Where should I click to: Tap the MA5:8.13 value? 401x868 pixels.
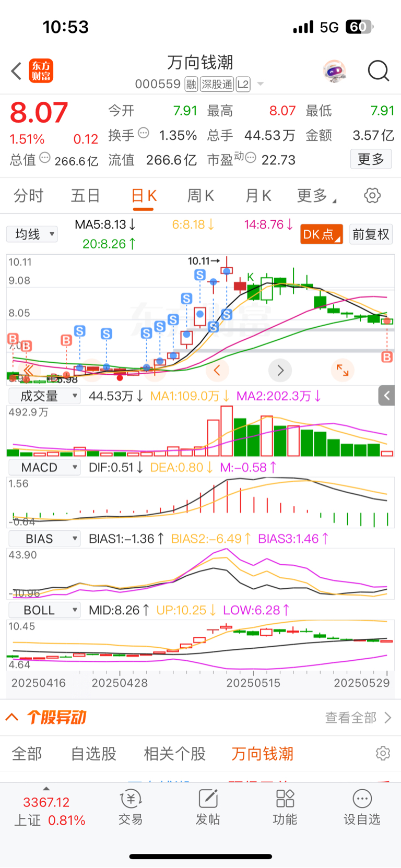click(105, 225)
